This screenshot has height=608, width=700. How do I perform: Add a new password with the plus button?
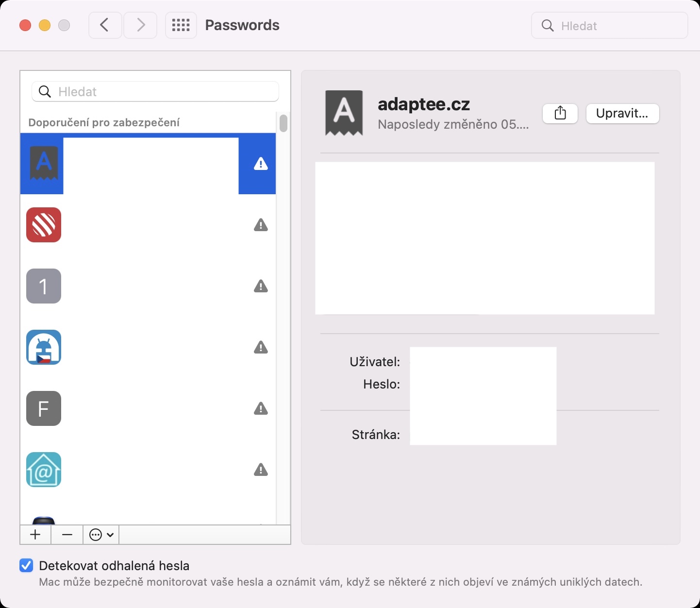click(35, 535)
